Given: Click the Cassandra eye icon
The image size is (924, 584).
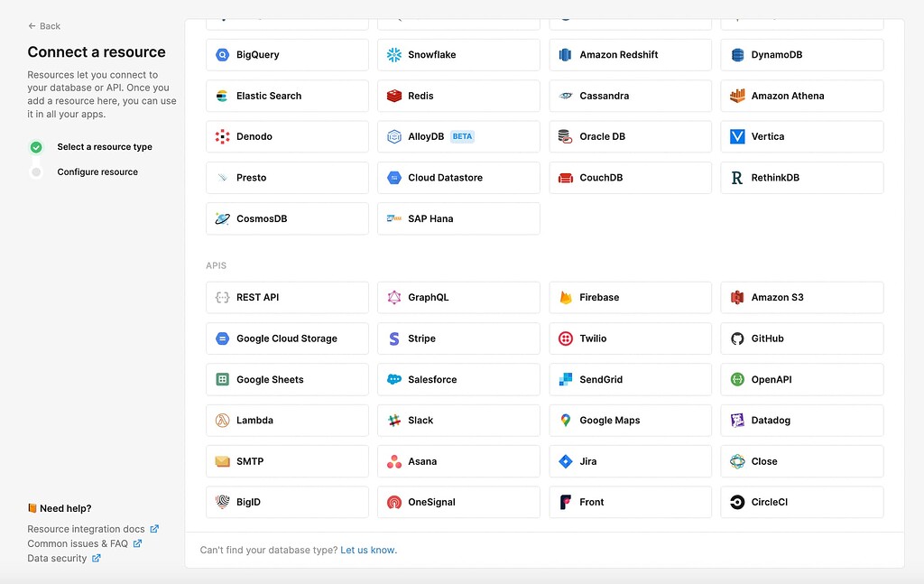Looking at the screenshot, I should coord(565,96).
